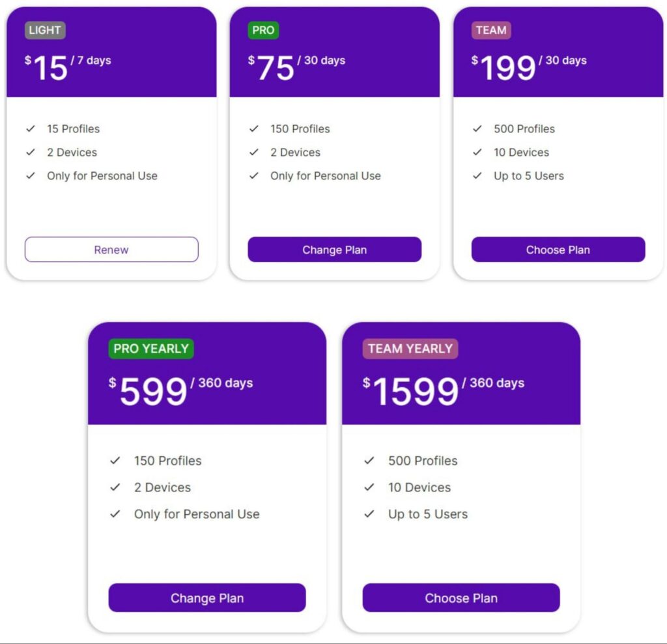Click checkmark beside 2 Devices on Light card
The width and height of the screenshot is (667, 644).
coord(31,152)
